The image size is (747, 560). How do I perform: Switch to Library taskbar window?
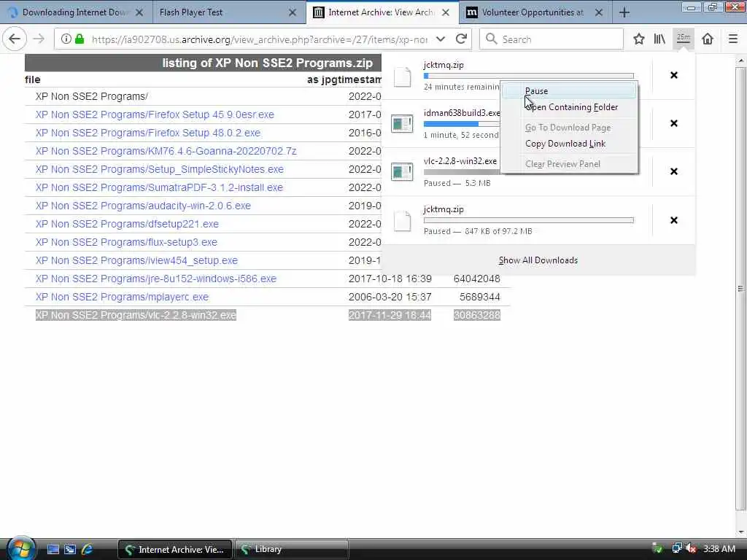click(x=291, y=550)
